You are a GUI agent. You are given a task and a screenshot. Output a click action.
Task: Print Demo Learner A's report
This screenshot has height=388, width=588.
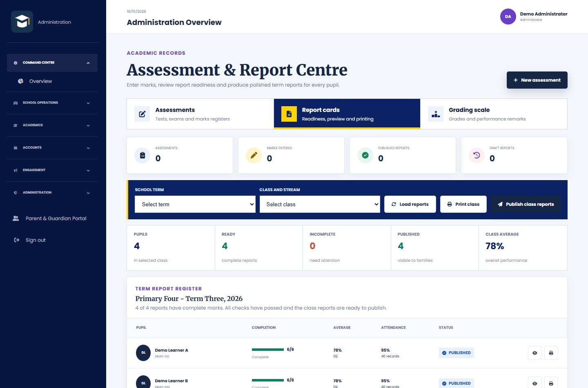point(551,353)
